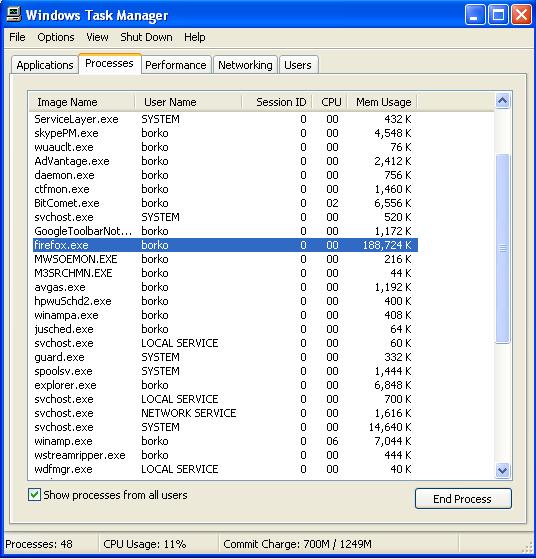Open the Users tab
Image resolution: width=536 pixels, height=559 pixels.
298,65
